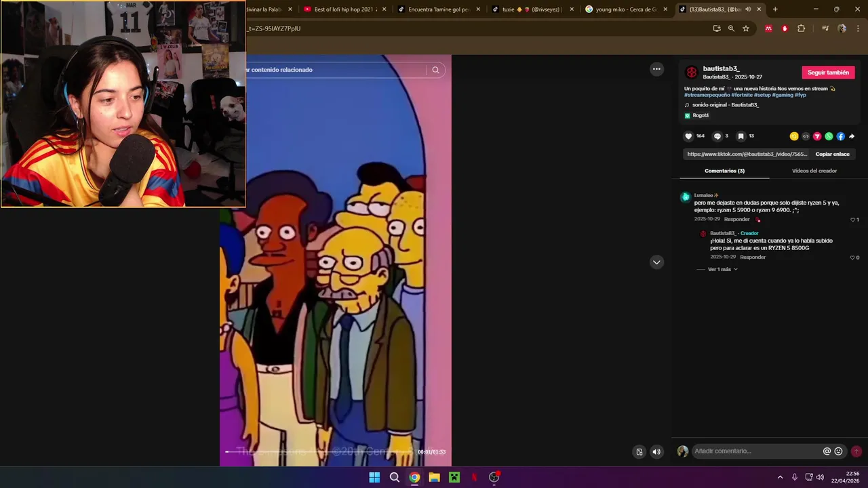The height and width of the screenshot is (488, 868).
Task: Insert a mention with the @ icon
Action: 827,451
